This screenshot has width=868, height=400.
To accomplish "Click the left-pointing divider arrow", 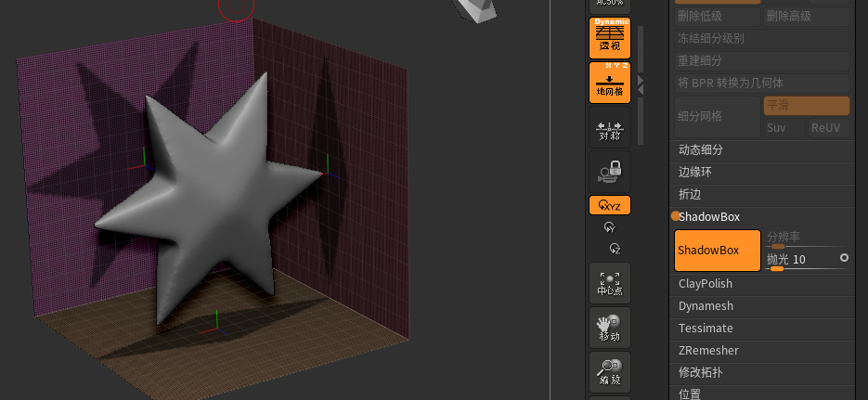I will pyautogui.click(x=641, y=91).
